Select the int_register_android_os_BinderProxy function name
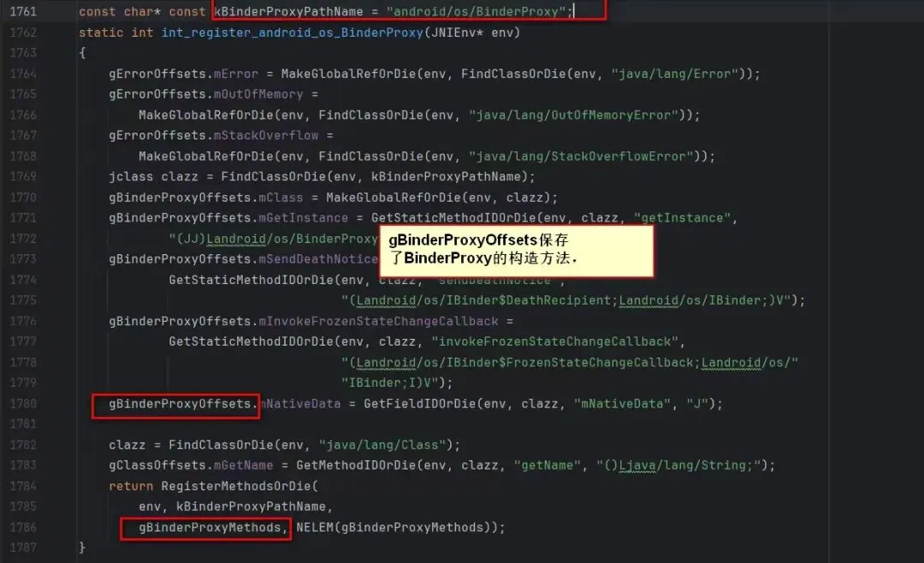This screenshot has height=563, width=924. 293,33
